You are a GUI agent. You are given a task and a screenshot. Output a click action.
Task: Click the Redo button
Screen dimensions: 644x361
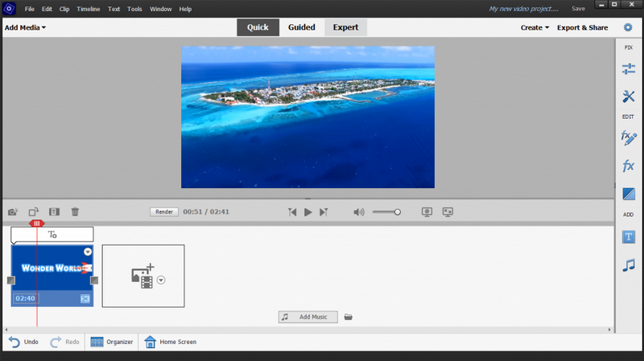(x=65, y=342)
